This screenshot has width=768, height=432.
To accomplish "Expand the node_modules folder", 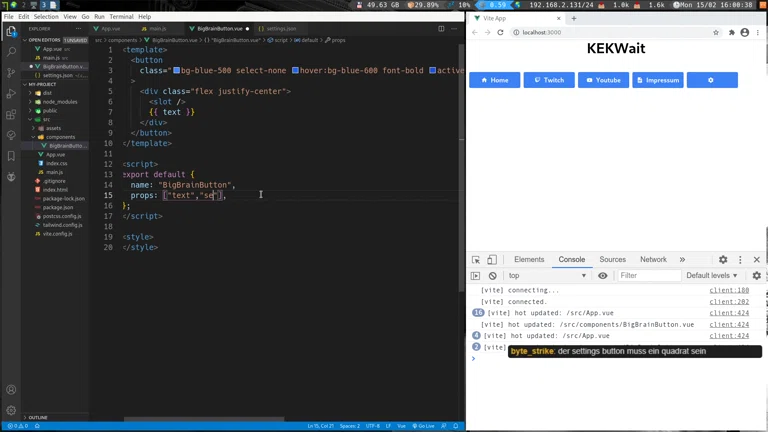I will click(60, 102).
